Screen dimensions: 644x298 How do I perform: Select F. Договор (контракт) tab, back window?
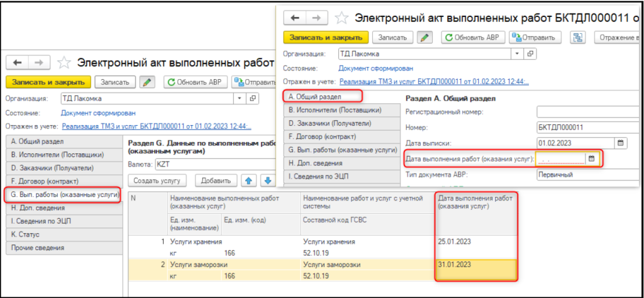point(64,181)
